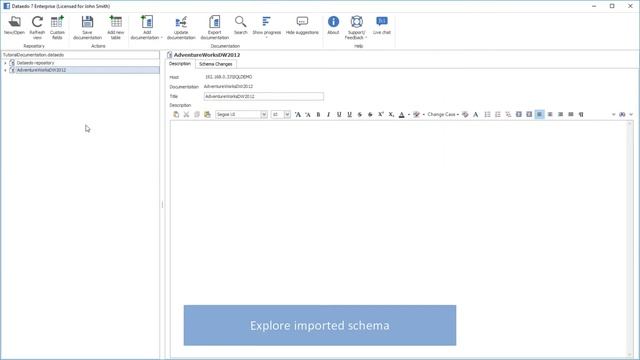This screenshot has width=640, height=360.
Task: Click the Cut scissors icon in the editor toolbar
Action: coord(187,115)
